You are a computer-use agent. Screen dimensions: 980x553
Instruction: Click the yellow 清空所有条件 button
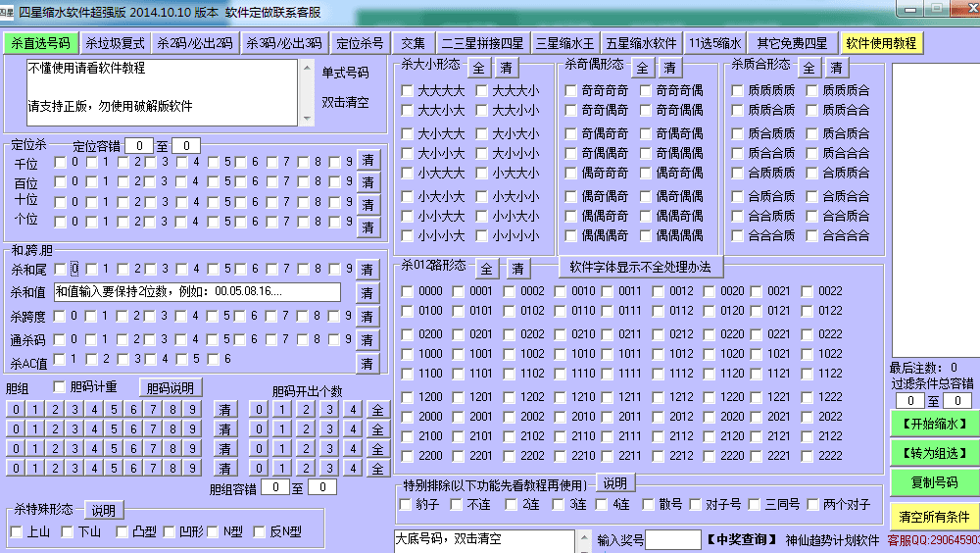[x=933, y=516]
